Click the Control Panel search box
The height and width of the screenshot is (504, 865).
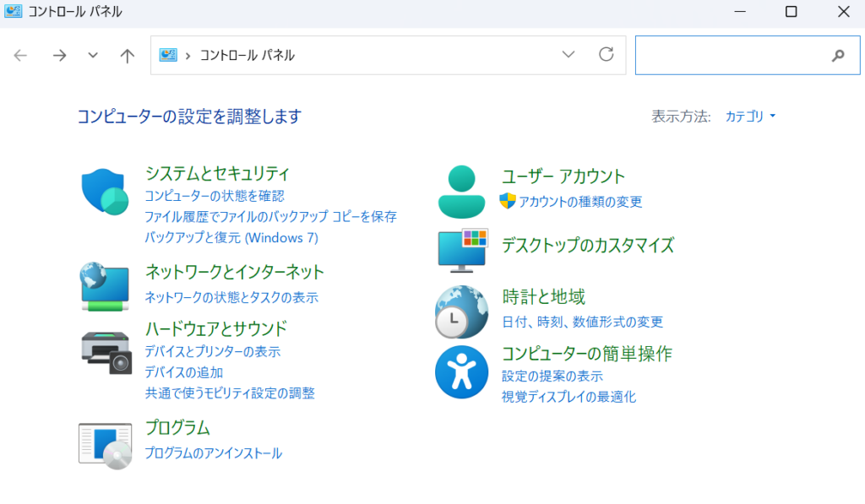tap(731, 56)
